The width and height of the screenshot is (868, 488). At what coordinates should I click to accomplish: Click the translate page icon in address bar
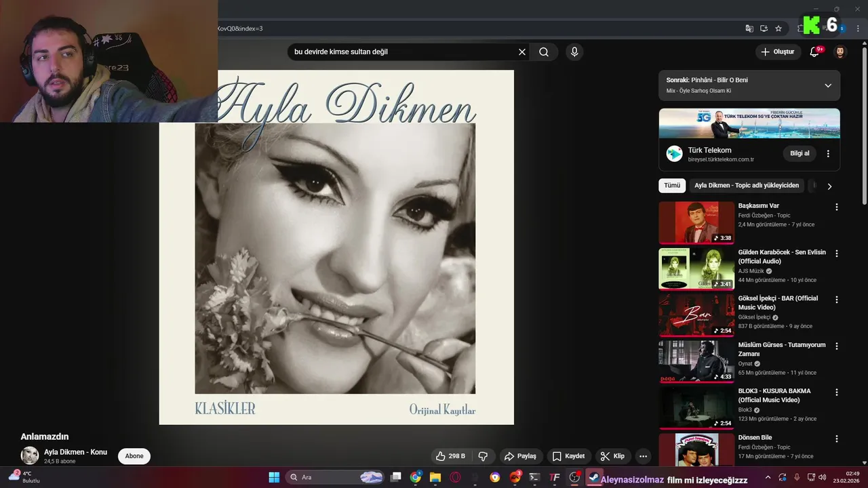click(749, 28)
